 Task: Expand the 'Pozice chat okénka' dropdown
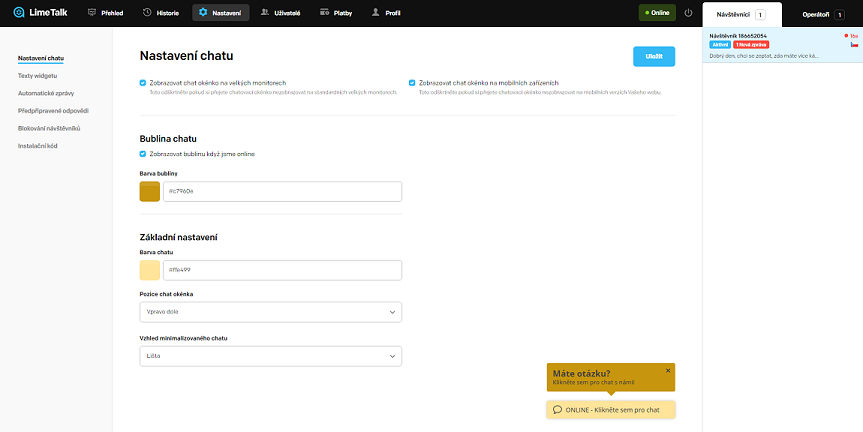coord(270,312)
